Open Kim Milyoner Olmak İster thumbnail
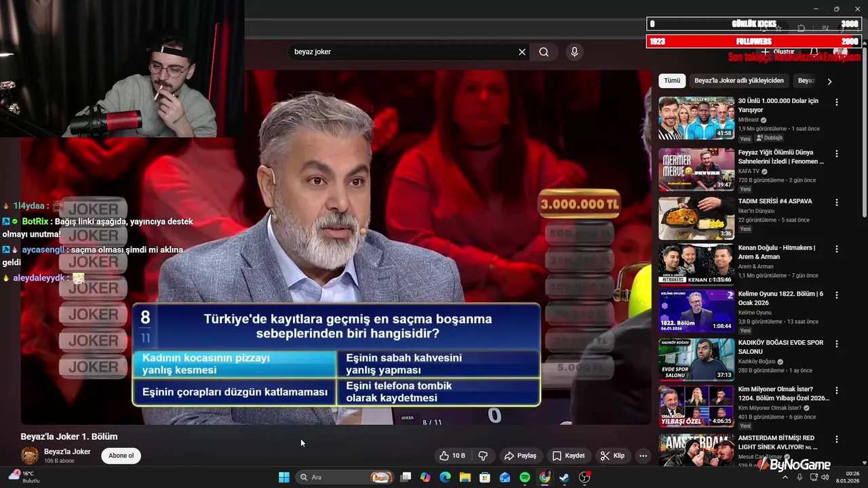Screen dimensions: 868x488 [696, 405]
